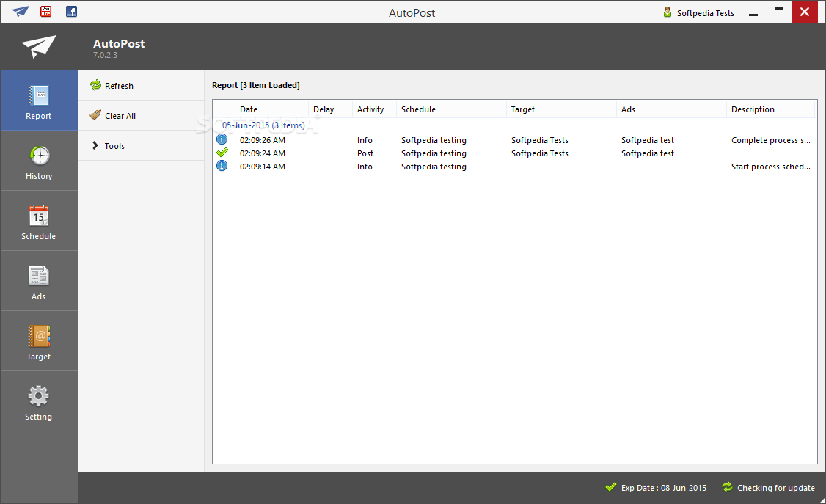826x504 pixels.
Task: Open the YouTube icon in title bar
Action: point(45,11)
